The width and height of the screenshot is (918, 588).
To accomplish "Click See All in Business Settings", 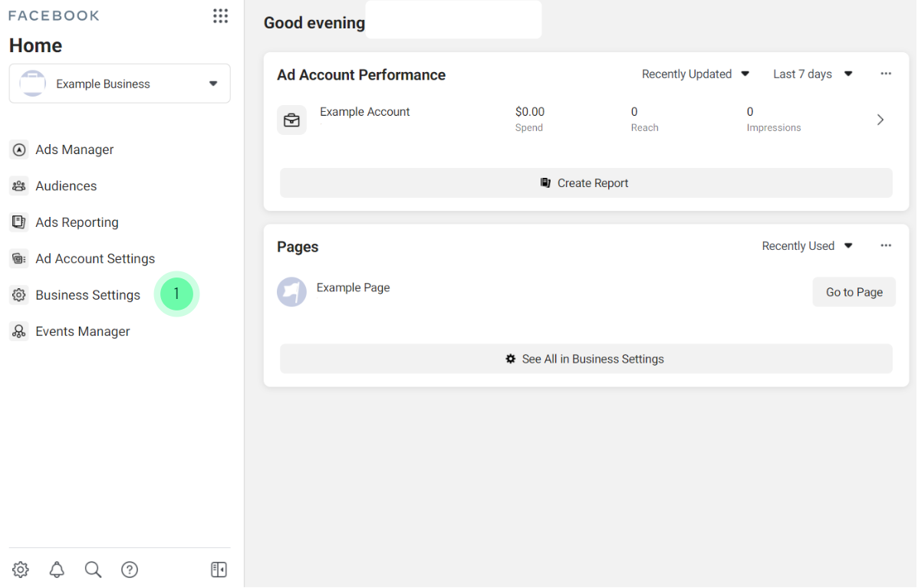I will pyautogui.click(x=586, y=359).
